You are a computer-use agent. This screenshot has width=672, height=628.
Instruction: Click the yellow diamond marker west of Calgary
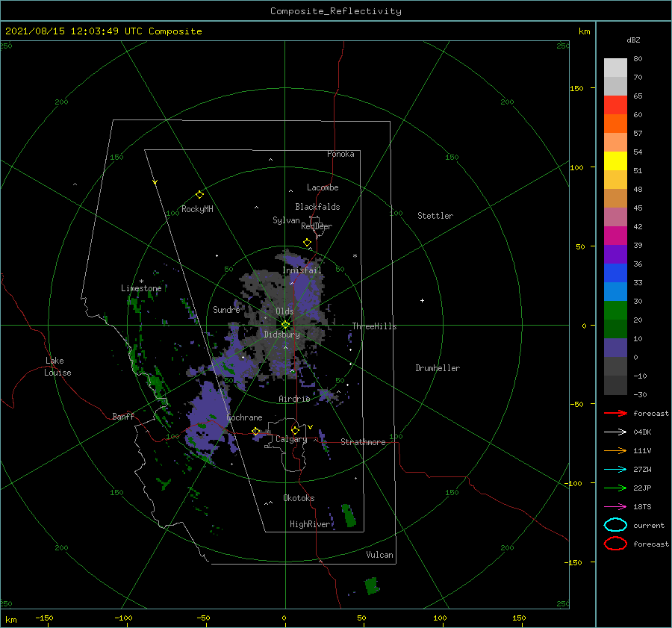(256, 431)
